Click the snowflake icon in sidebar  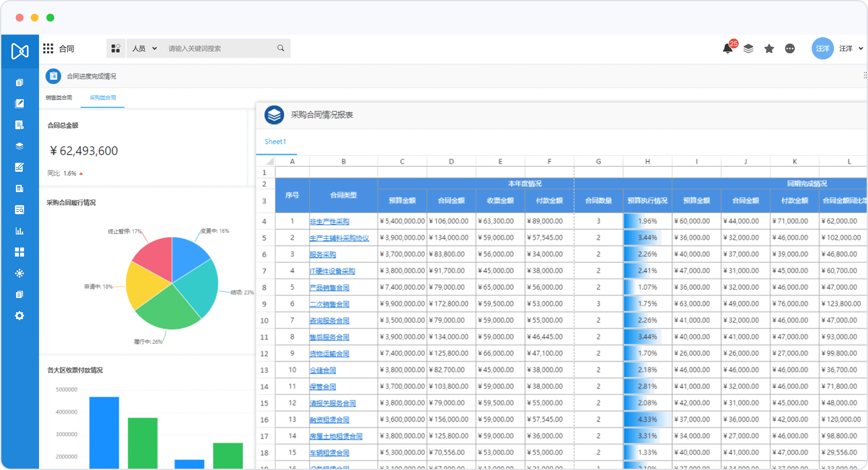(x=20, y=273)
